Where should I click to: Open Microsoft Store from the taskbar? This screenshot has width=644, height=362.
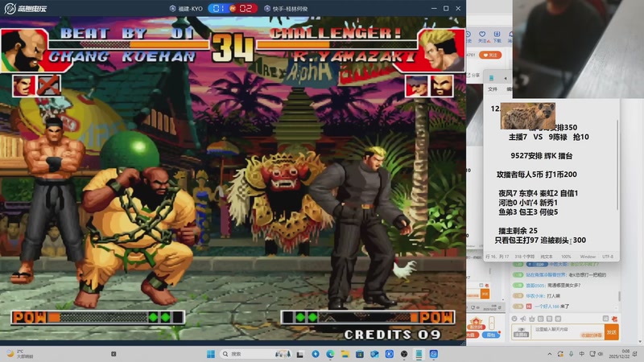point(360,354)
